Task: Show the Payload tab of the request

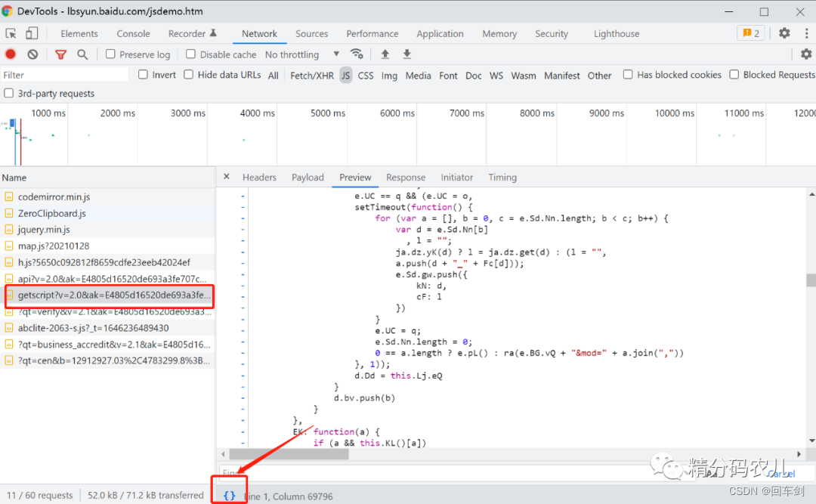Action: tap(308, 178)
